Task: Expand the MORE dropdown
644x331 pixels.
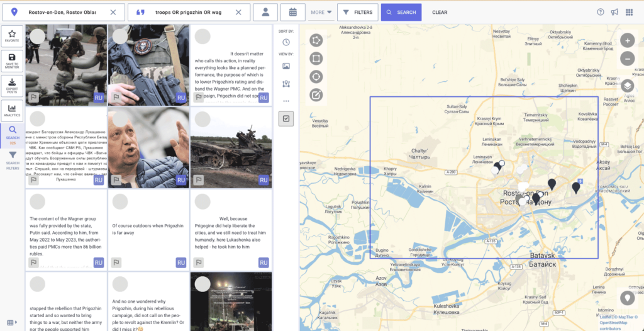Action: click(321, 13)
